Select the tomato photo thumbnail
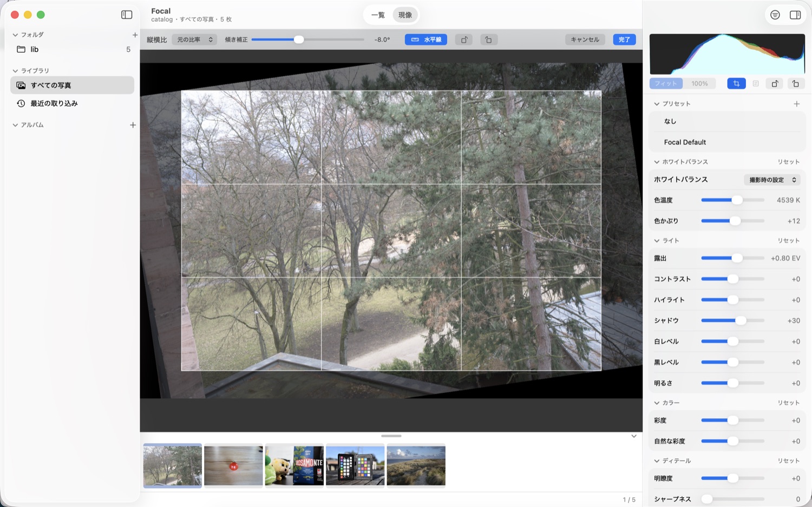Image resolution: width=812 pixels, height=507 pixels. coord(233,466)
